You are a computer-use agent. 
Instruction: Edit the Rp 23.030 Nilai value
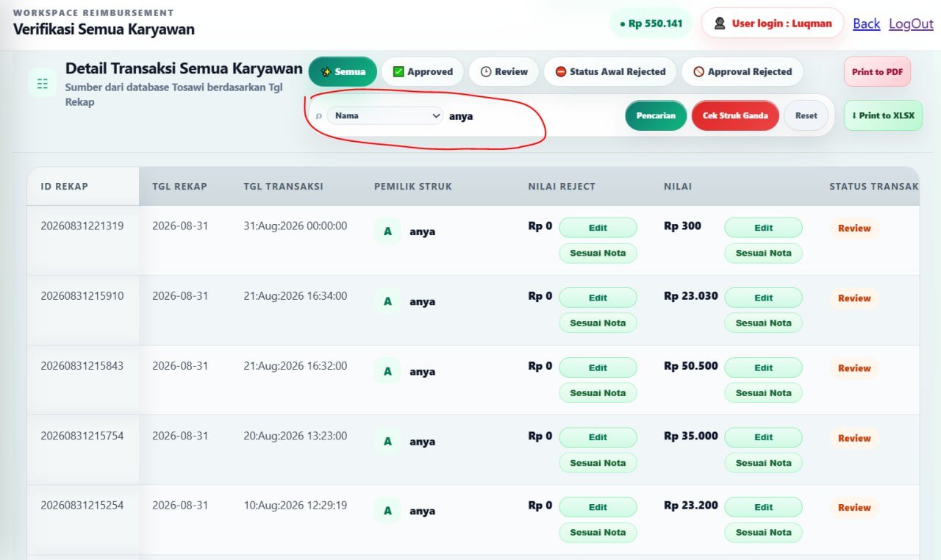763,298
